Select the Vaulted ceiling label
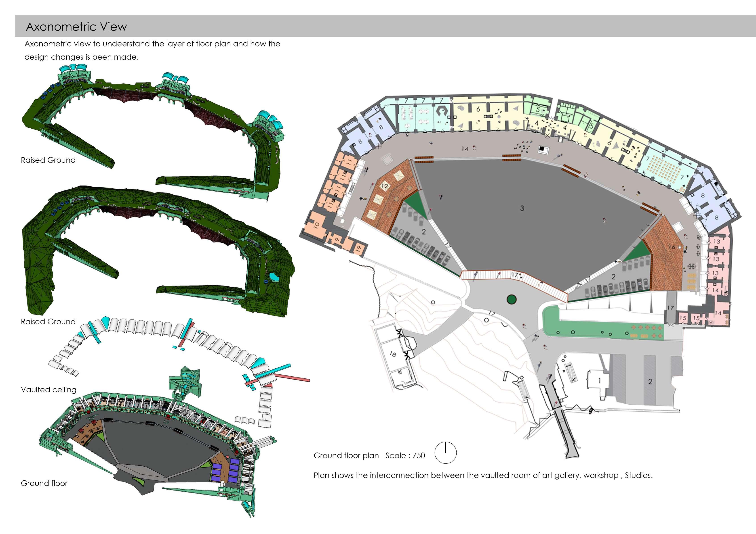 pyautogui.click(x=48, y=390)
